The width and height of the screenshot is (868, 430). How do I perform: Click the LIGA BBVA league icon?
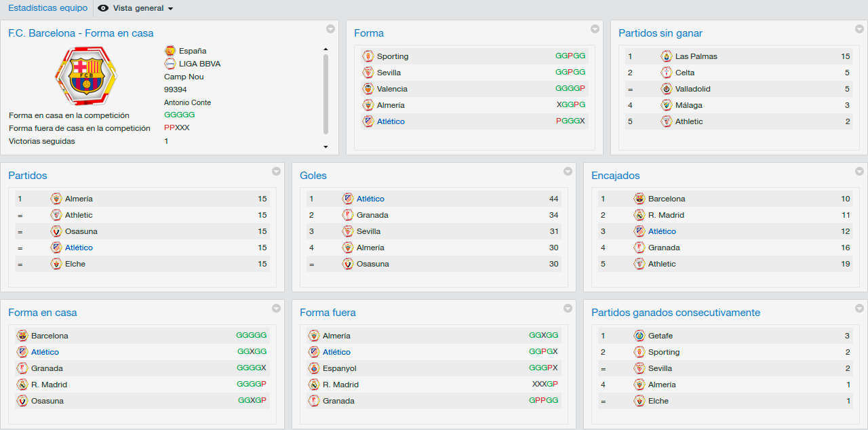pyautogui.click(x=170, y=64)
